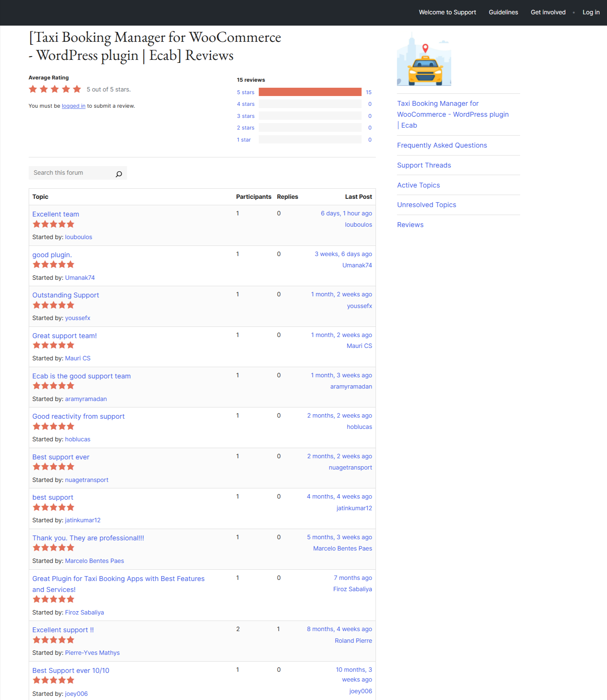View hoblucas profile after Started by
Image resolution: width=607 pixels, height=700 pixels.
pyautogui.click(x=78, y=439)
